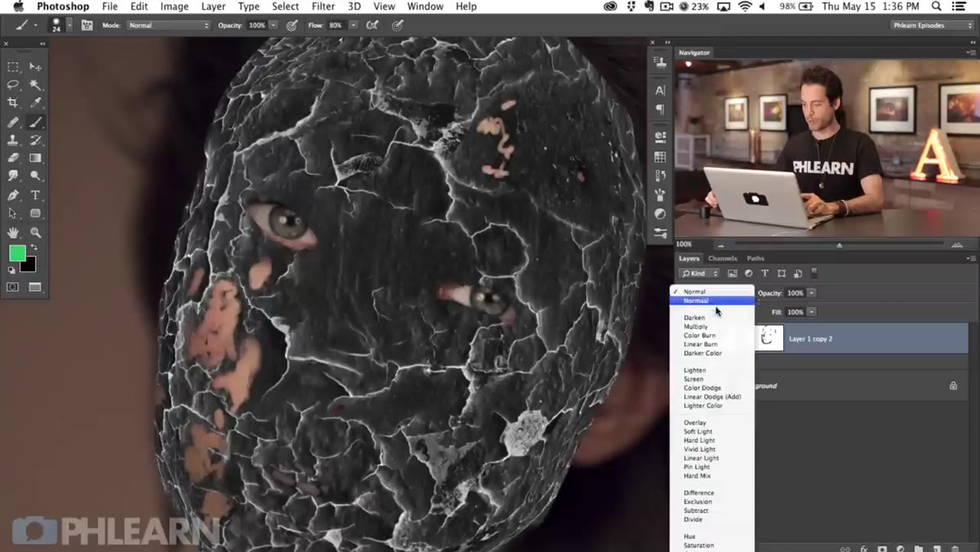Toggle pixel layer filter
The width and height of the screenshot is (980, 552).
point(733,274)
